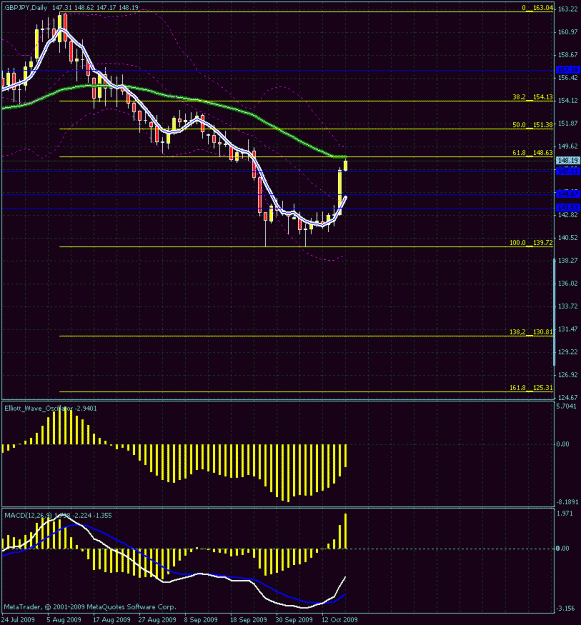Click the 17 Aug 2009 date label

click(112, 620)
